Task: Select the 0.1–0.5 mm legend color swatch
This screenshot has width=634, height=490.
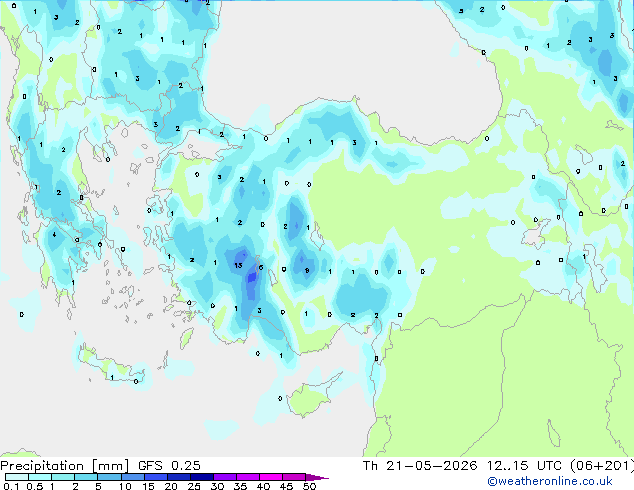Action: pos(17,477)
